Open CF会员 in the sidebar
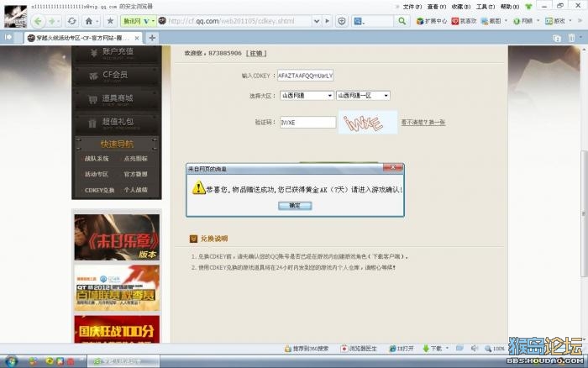This screenshot has width=588, height=368. (117, 76)
